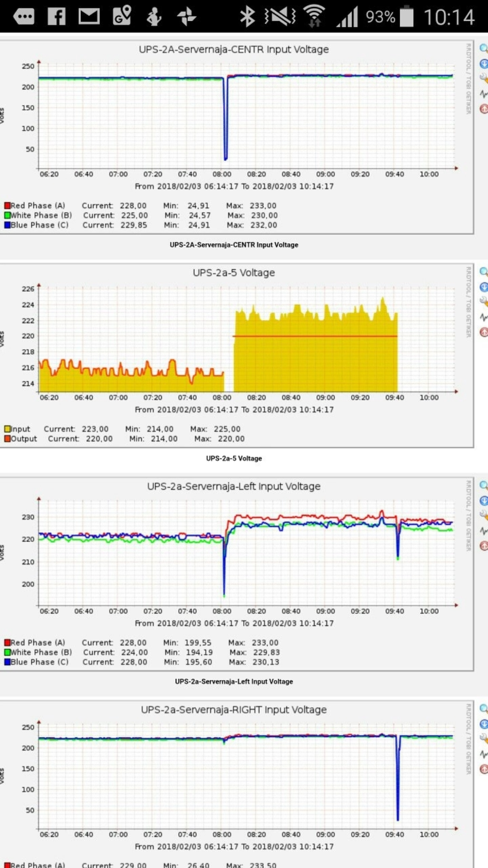Image resolution: width=488 pixels, height=868 pixels.
Task: Download CSV for Servernaja-RIGHT Input Voltage graph
Action: [484, 724]
